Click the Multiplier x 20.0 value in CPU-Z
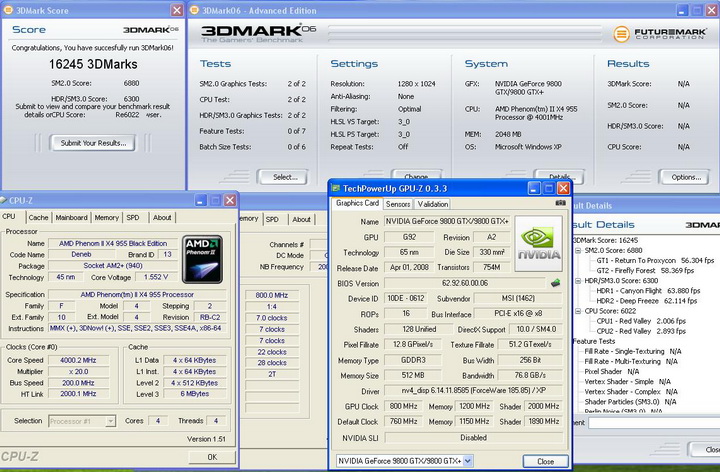The width and height of the screenshot is (720, 472). pos(78,371)
